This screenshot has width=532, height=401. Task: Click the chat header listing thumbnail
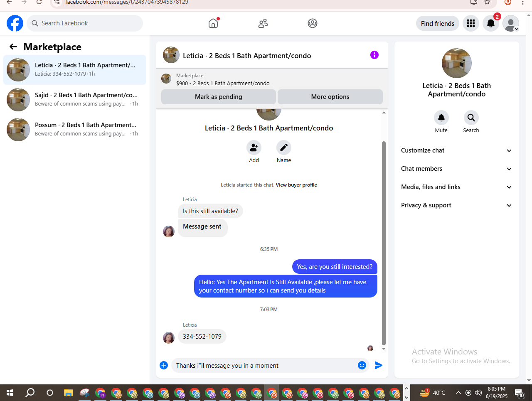click(171, 55)
